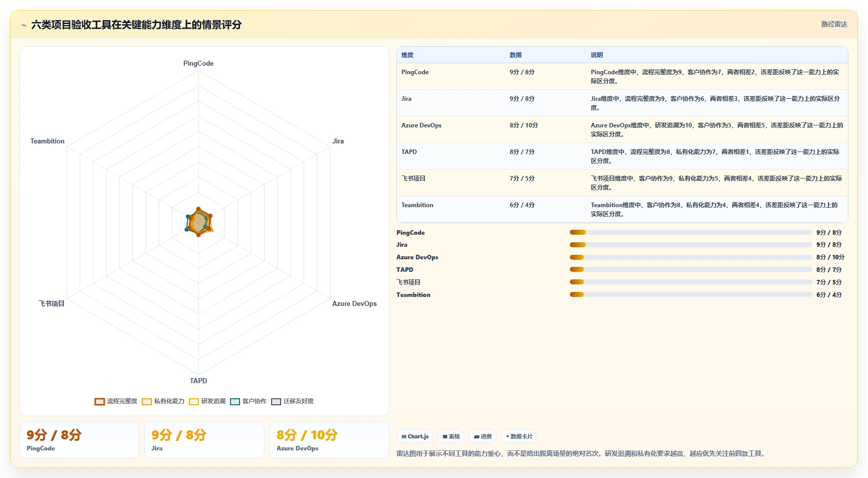Viewport: 868px width, 478px height.
Task: Click Teambition in the table's 维度 column
Action: tap(417, 205)
